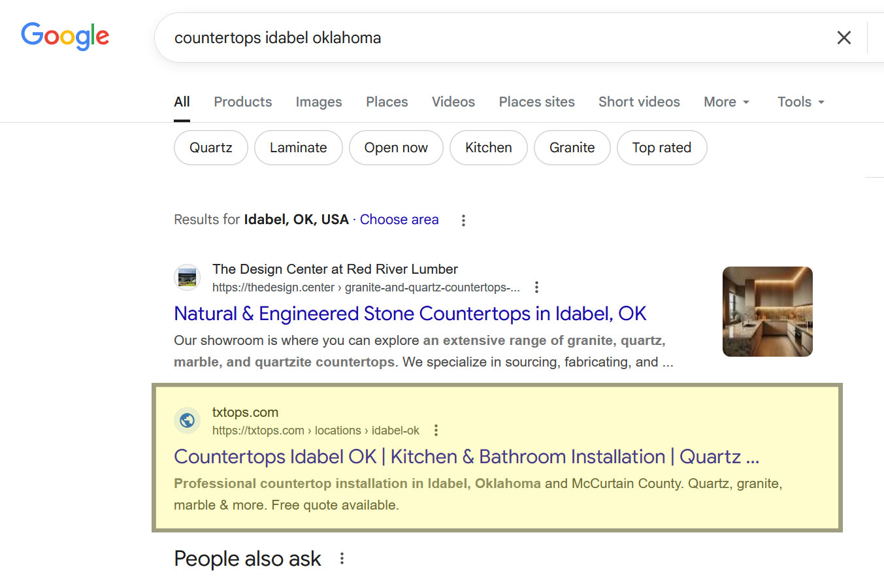Viewport: 884px width, 588px height.
Task: Click the clear search X icon
Action: 843,37
